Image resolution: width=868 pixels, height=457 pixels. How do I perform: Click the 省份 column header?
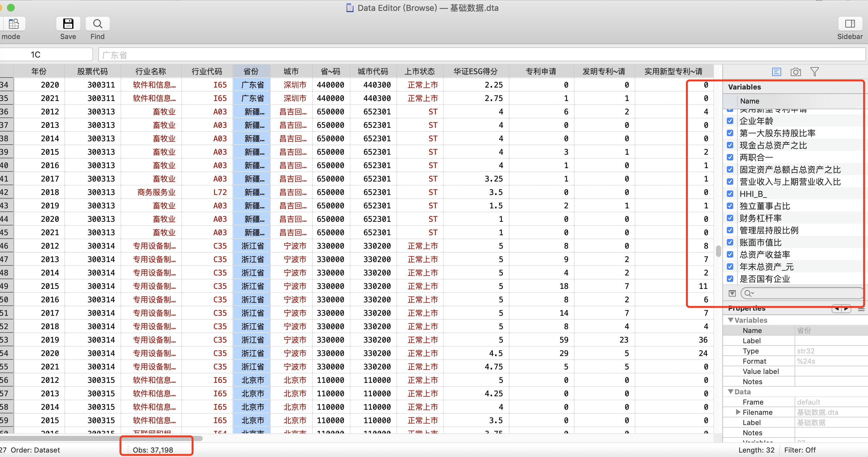pyautogui.click(x=251, y=72)
